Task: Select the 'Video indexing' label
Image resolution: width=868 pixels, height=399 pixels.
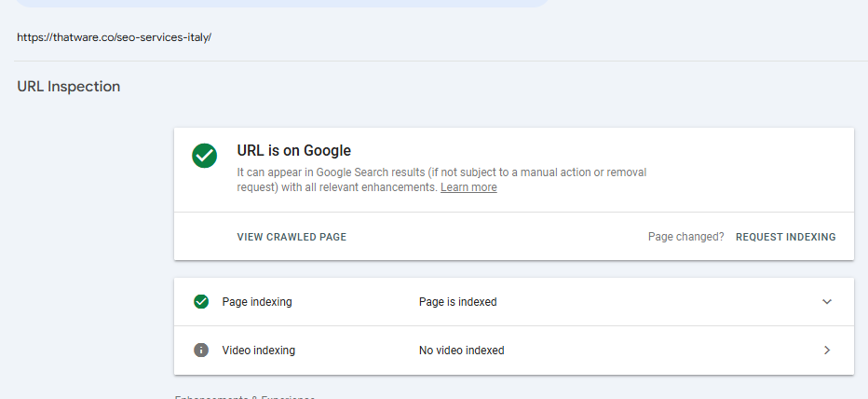Action: tap(259, 351)
